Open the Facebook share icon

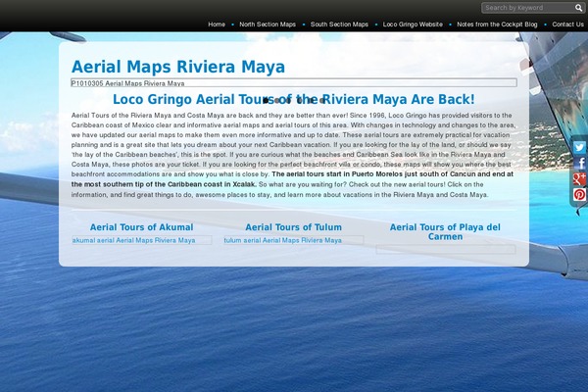coord(579,164)
